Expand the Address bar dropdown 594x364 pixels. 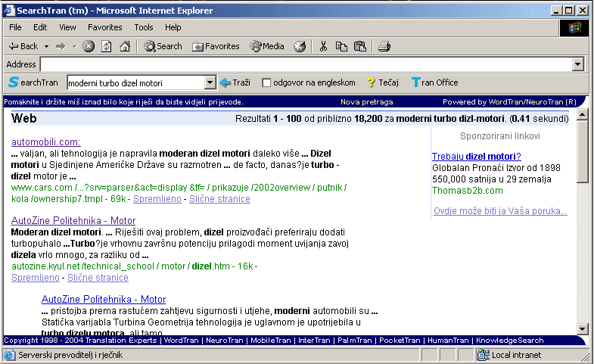pyautogui.click(x=577, y=64)
